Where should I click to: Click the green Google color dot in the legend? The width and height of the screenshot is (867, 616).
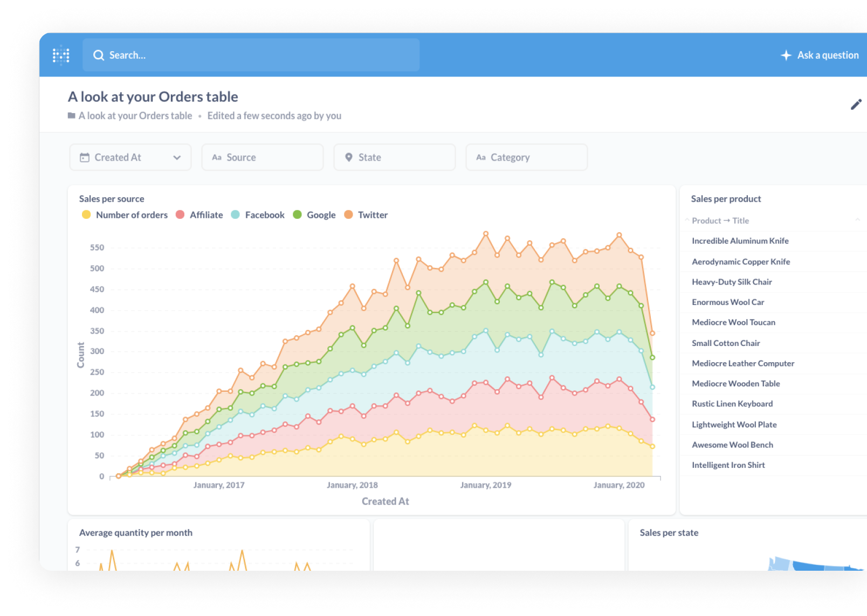pos(296,214)
